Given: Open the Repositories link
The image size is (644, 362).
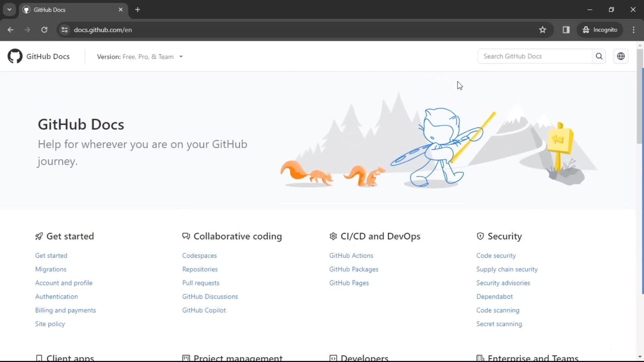Looking at the screenshot, I should (200, 269).
